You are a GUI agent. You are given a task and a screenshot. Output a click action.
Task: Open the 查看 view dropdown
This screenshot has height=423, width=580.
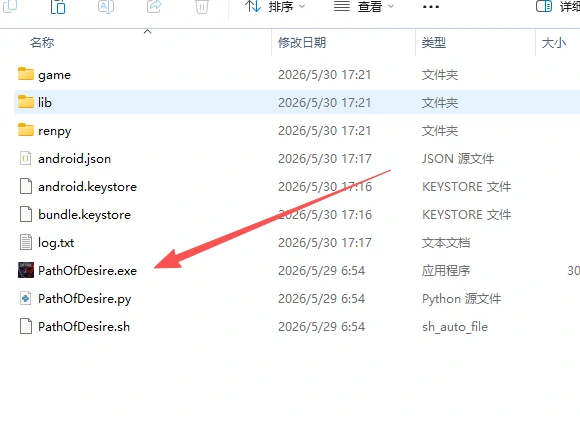(364, 6)
